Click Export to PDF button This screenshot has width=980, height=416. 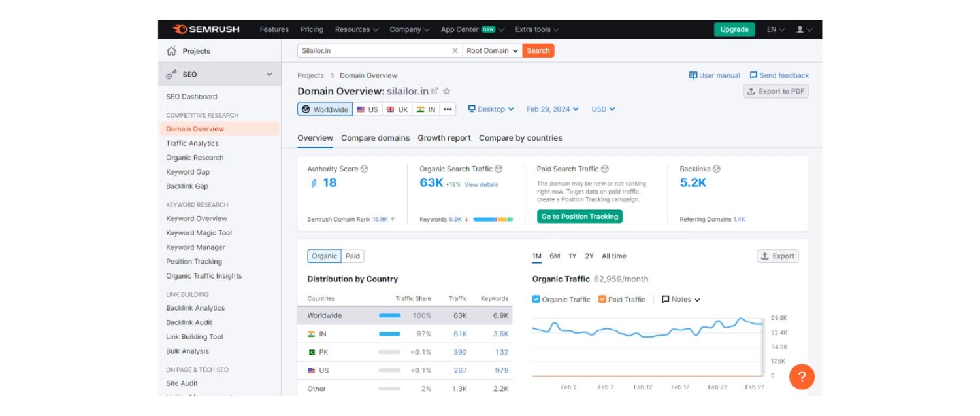pyautogui.click(x=776, y=92)
